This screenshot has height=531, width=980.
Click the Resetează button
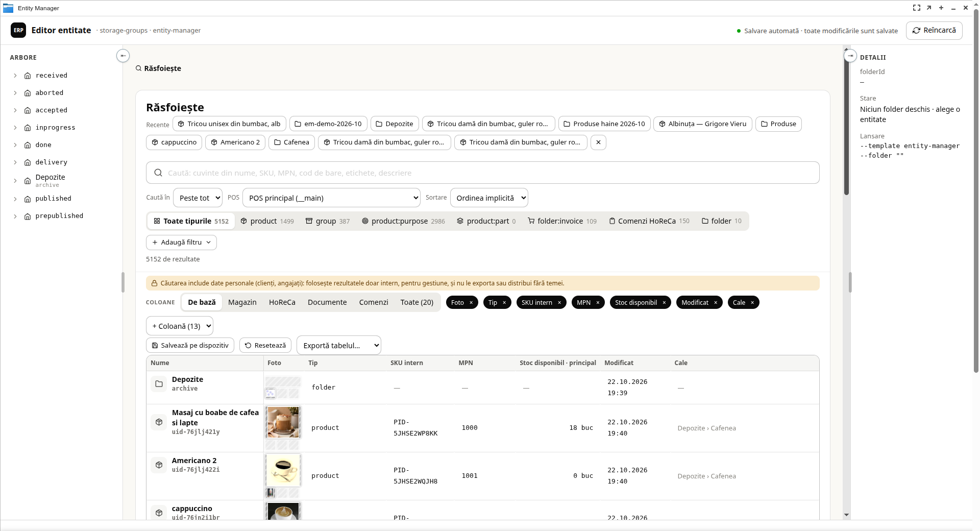(x=265, y=345)
